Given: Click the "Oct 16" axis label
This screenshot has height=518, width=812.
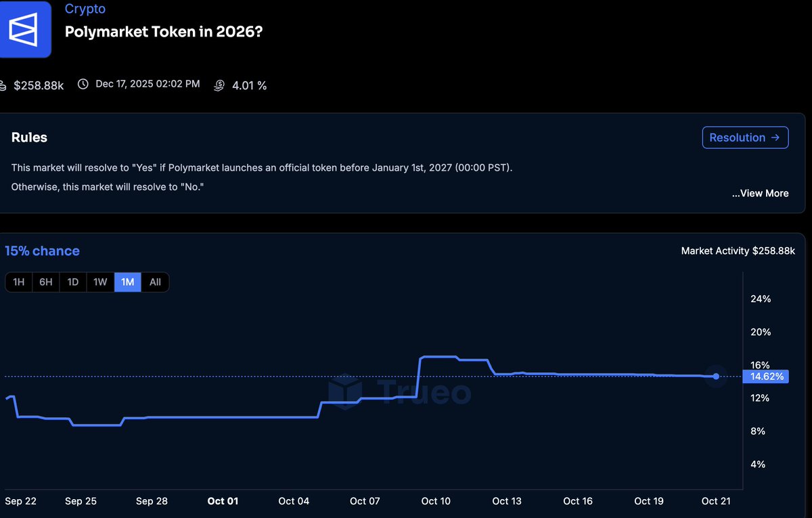Looking at the screenshot, I should click(x=578, y=501).
